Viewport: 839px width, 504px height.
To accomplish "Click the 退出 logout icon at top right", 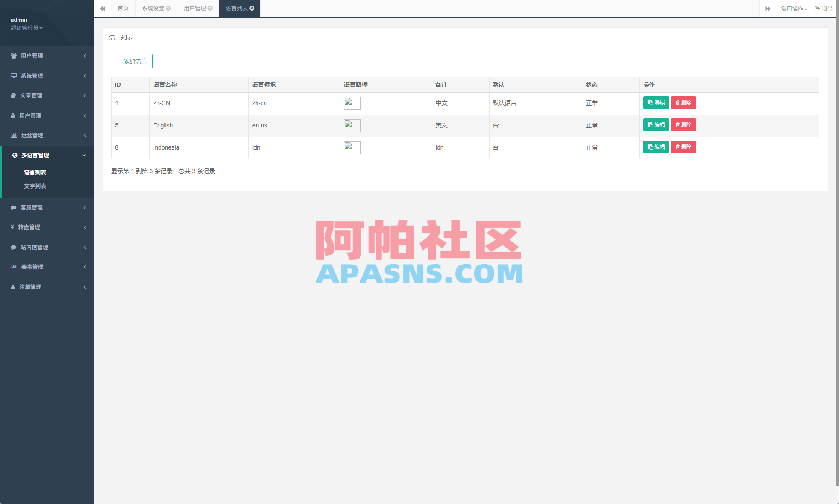I will coord(818,8).
